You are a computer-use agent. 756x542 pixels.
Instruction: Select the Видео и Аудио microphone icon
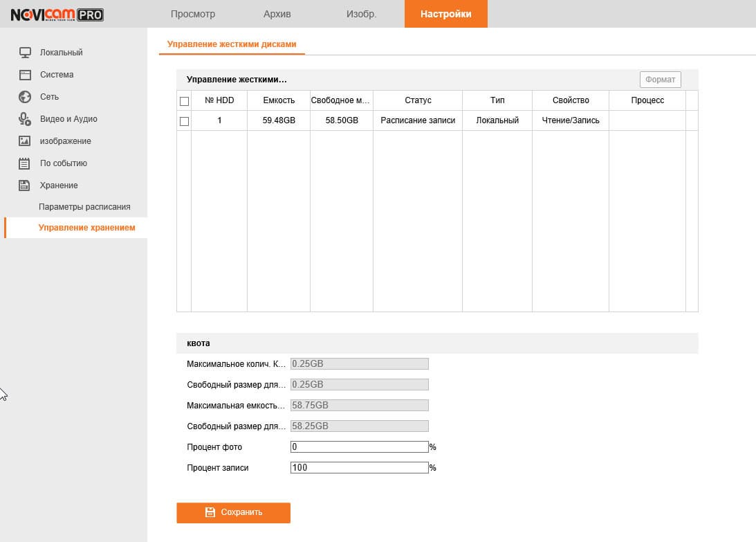(x=25, y=119)
